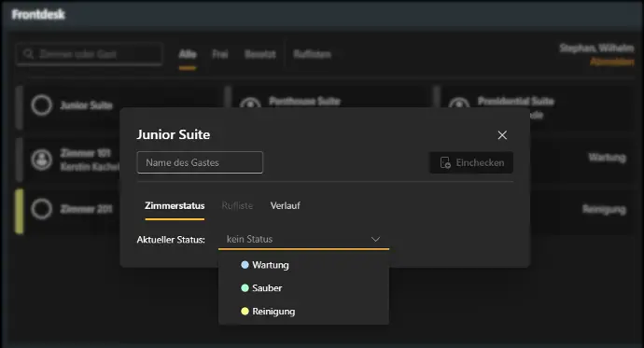Focus the Zimmer oder Gast search box
Image resolution: width=644 pixels, height=348 pixels.
(89, 54)
